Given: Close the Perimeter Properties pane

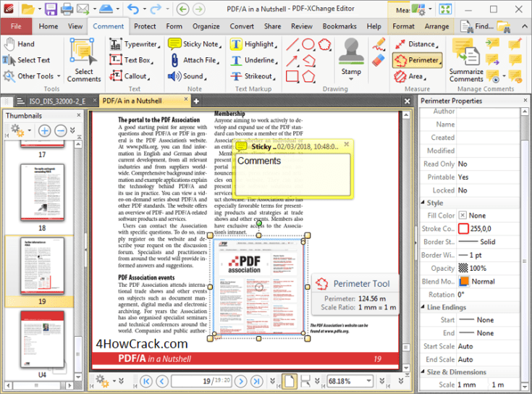Looking at the screenshot, I should [x=525, y=101].
